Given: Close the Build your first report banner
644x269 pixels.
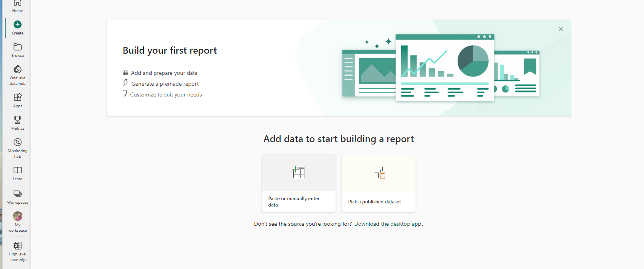Looking at the screenshot, I should 561,29.
